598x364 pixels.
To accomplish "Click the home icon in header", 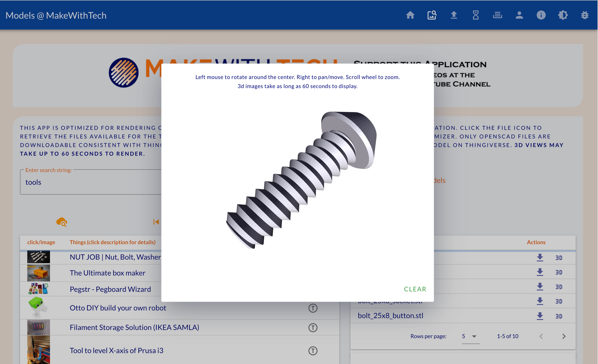I will (410, 15).
